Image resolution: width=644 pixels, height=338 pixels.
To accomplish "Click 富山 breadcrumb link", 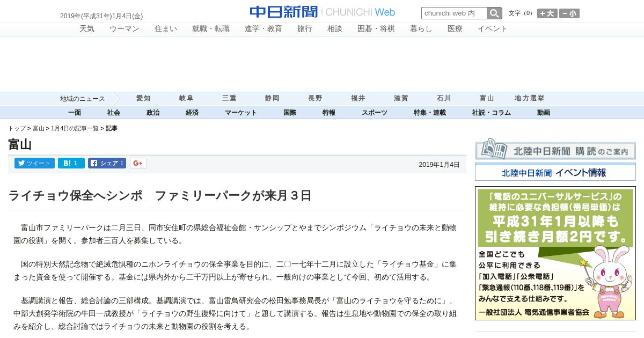I will coord(39,129).
